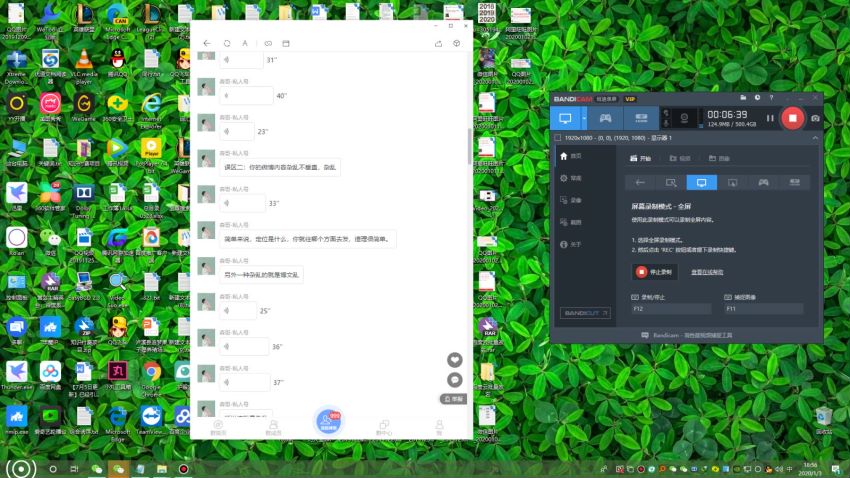Open the dropdown arrow beside screen mode
Screen dimensions: 850x478
click(584, 118)
